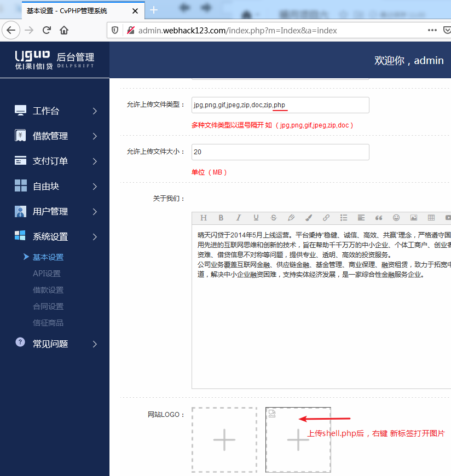The image size is (451, 476).
Task: Click the first 网站LOGO upload box
Action: pyautogui.click(x=224, y=440)
